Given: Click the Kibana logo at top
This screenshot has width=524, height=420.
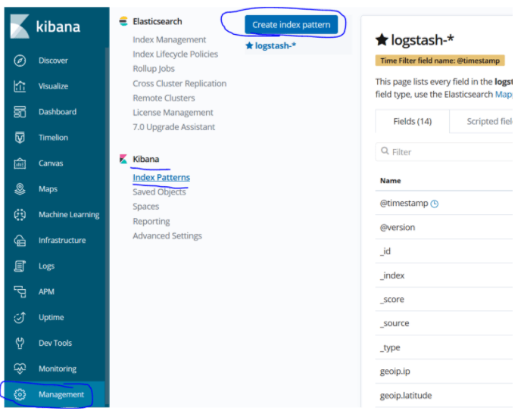Looking at the screenshot, I should (45, 26).
